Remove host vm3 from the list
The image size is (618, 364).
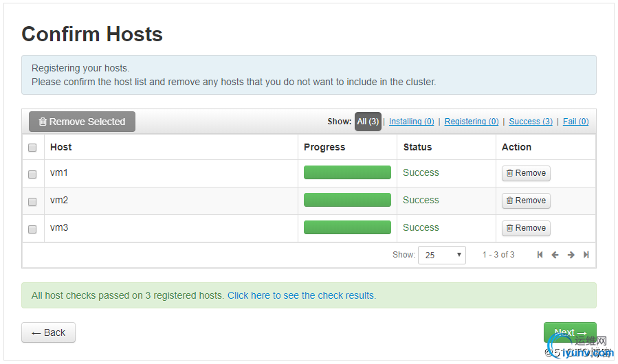pyautogui.click(x=526, y=228)
